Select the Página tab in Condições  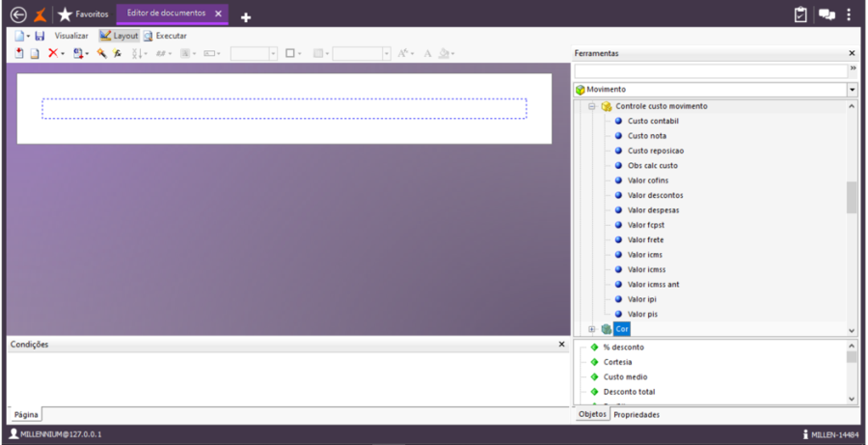coord(26,414)
